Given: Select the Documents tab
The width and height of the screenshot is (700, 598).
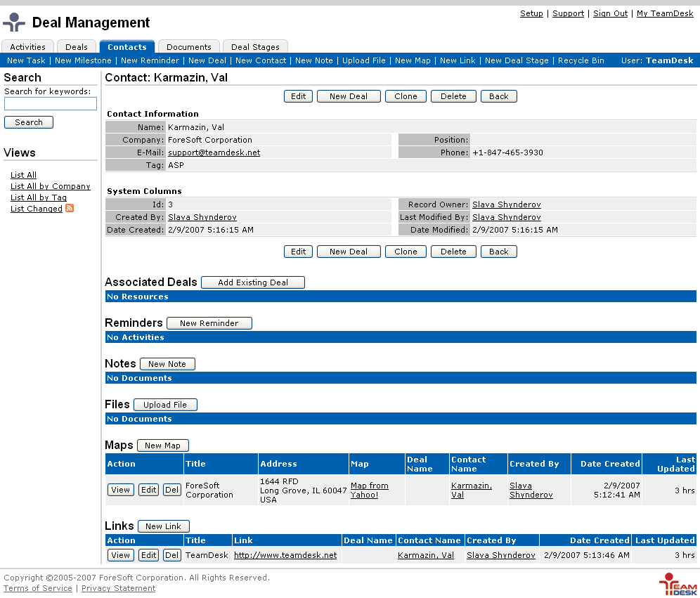Looking at the screenshot, I should (188, 47).
